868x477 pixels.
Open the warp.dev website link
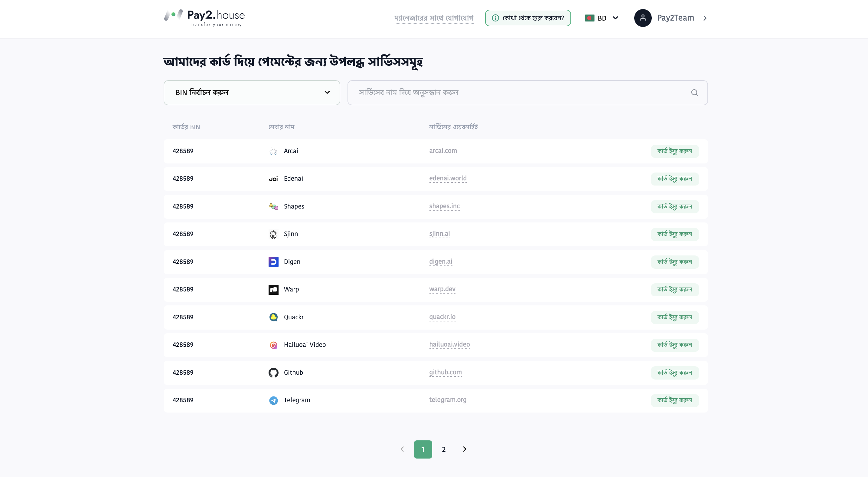(x=442, y=289)
